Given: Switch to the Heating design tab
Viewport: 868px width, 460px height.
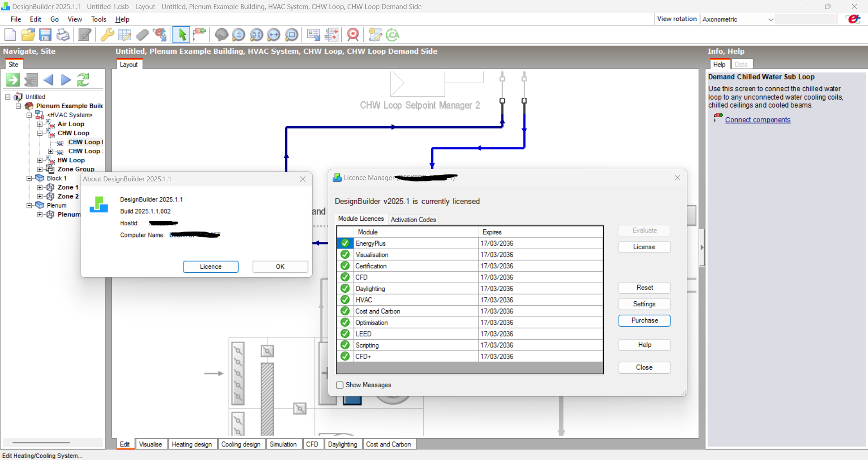Looking at the screenshot, I should [192, 444].
